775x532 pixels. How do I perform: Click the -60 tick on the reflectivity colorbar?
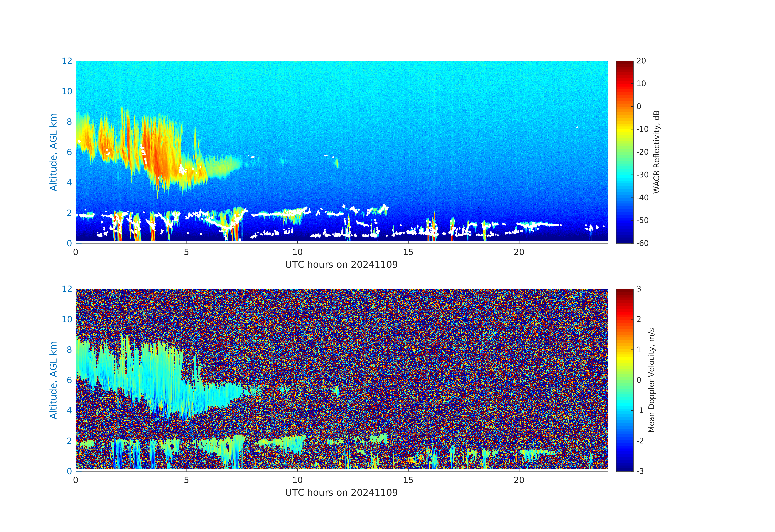[642, 243]
